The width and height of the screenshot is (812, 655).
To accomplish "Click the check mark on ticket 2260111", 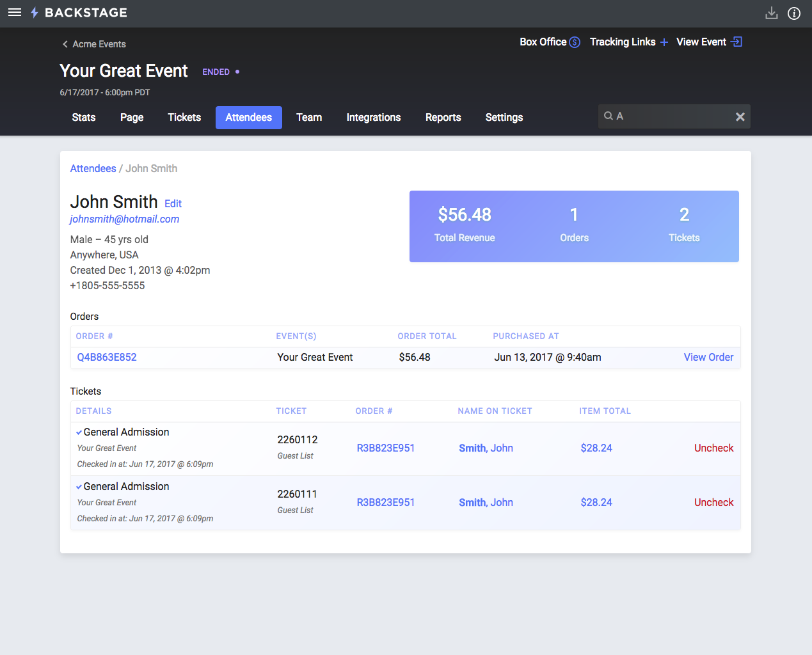I will point(79,487).
